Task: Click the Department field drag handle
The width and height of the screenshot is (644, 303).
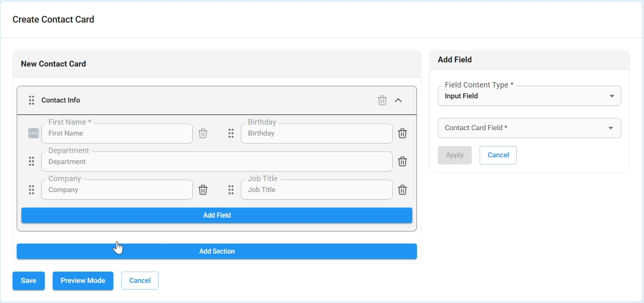Action: click(x=31, y=161)
